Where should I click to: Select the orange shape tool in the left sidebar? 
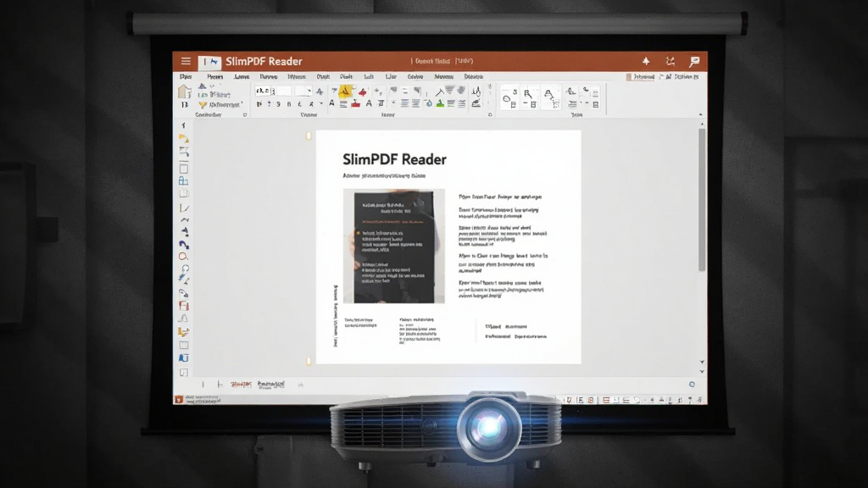tap(184, 332)
